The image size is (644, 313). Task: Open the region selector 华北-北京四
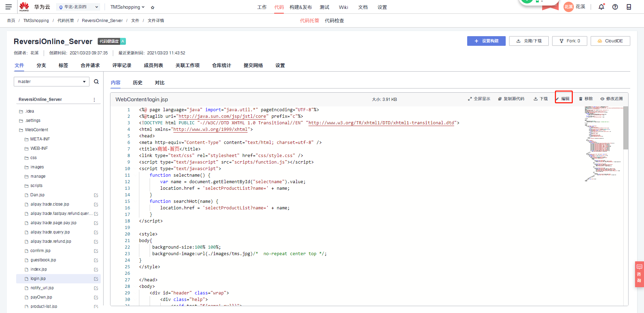[79, 7]
